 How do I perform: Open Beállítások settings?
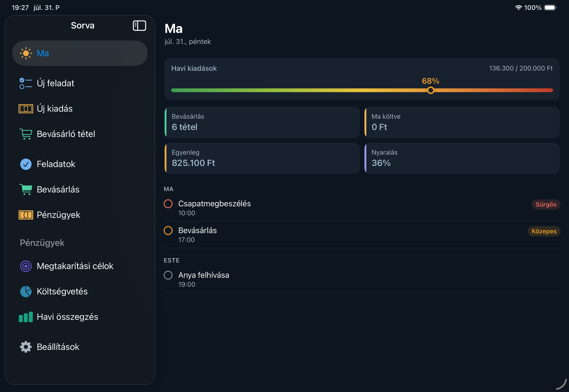click(80, 347)
